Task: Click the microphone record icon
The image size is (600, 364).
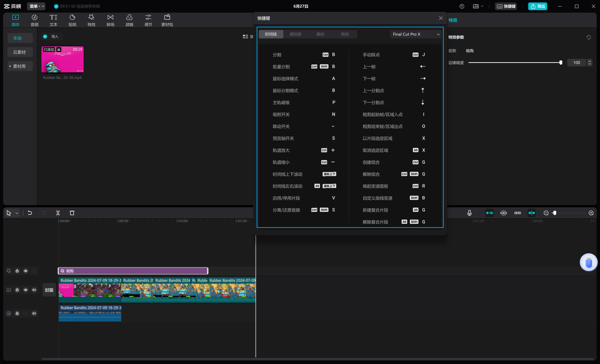Action: (x=469, y=213)
